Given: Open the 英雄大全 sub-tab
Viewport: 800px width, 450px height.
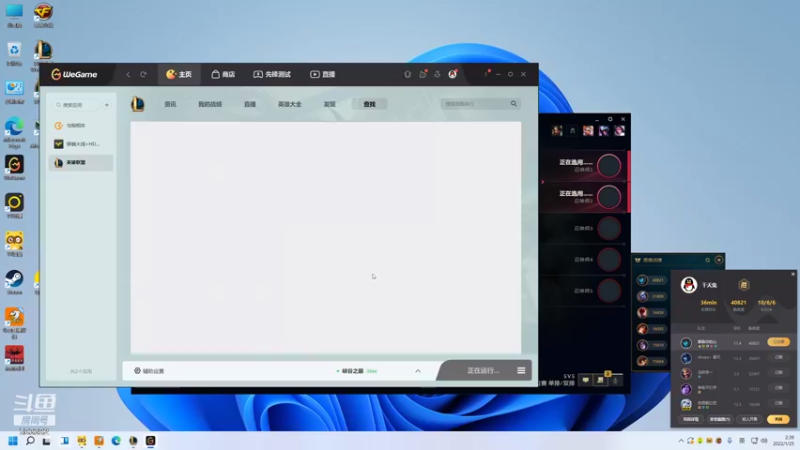Looking at the screenshot, I should (x=289, y=104).
